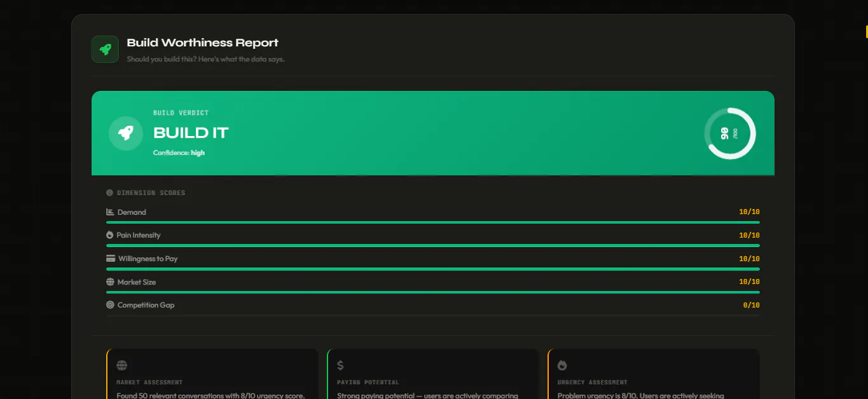Image resolution: width=868 pixels, height=399 pixels.
Task: Click the green rocket icon beside Build Worthiness Report
Action: [x=105, y=49]
